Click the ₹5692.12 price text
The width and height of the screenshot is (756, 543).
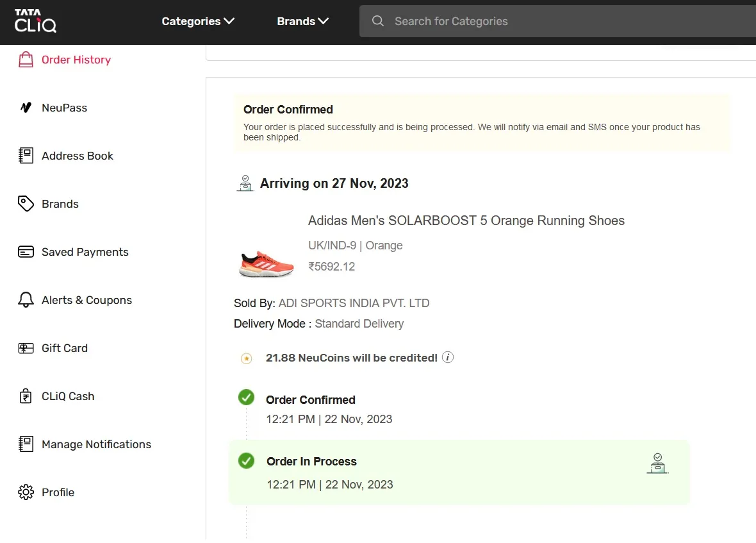(332, 267)
